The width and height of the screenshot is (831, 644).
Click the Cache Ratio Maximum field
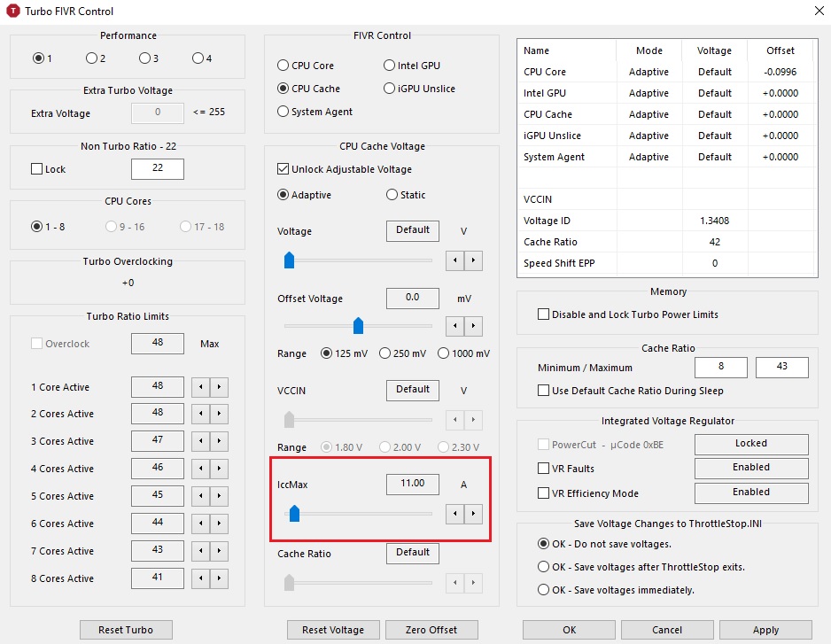pos(782,367)
